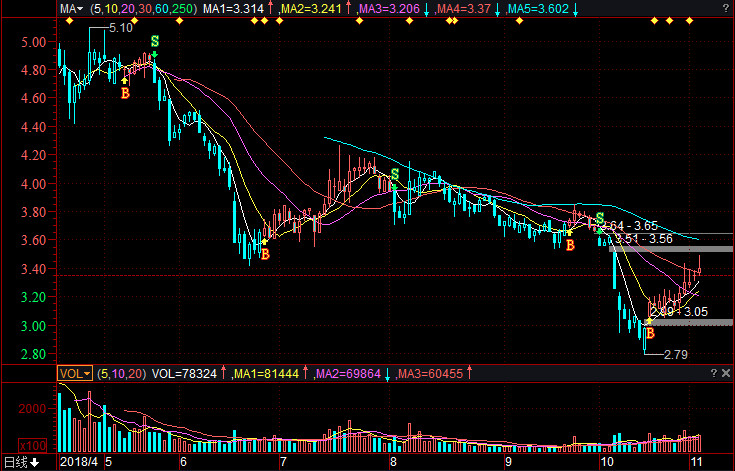Image resolution: width=735 pixels, height=471 pixels.
Task: Click the green S sell signal near 4.80
Action: 154,42
